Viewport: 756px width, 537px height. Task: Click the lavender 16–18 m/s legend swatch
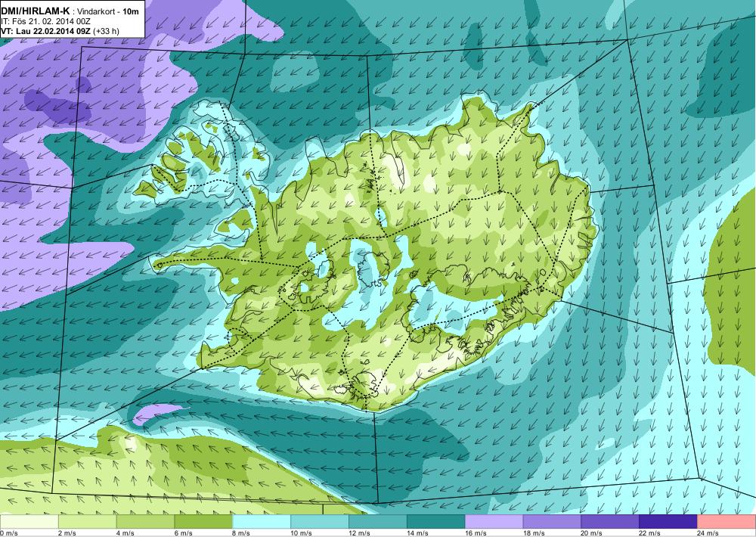tap(494, 522)
